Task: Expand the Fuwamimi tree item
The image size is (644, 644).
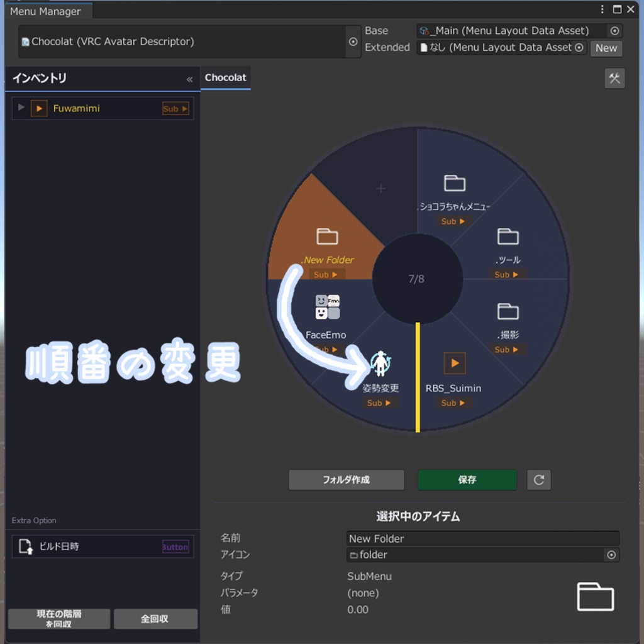Action: pos(21,108)
